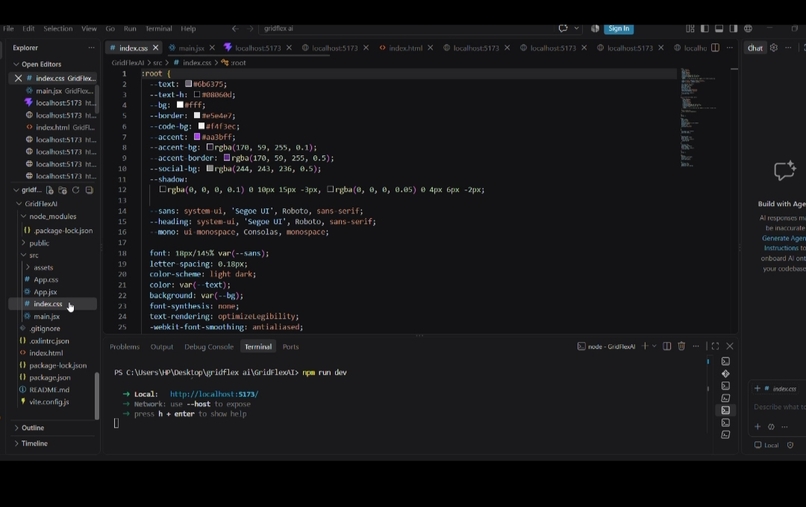Open the Terminal menu
This screenshot has width=806, height=507.
(158, 29)
